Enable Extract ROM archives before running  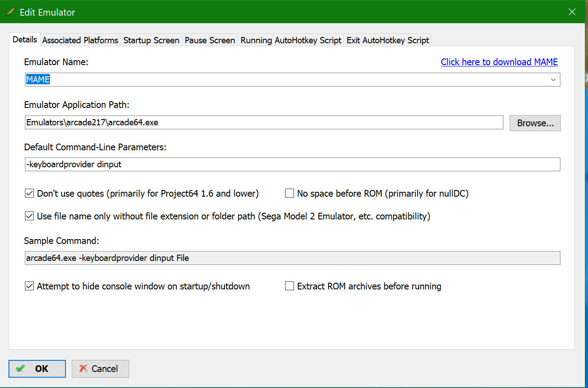(290, 286)
